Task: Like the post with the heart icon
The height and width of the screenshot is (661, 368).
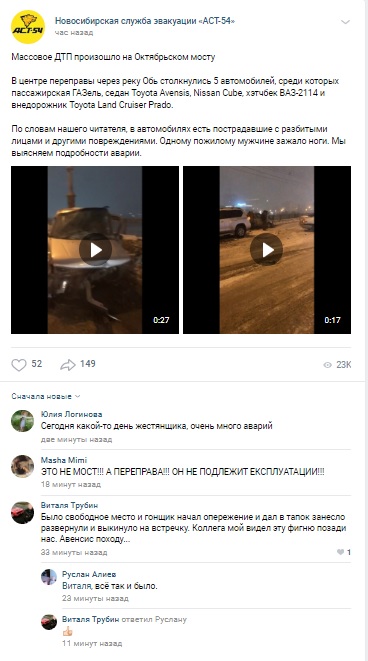Action: point(19,365)
